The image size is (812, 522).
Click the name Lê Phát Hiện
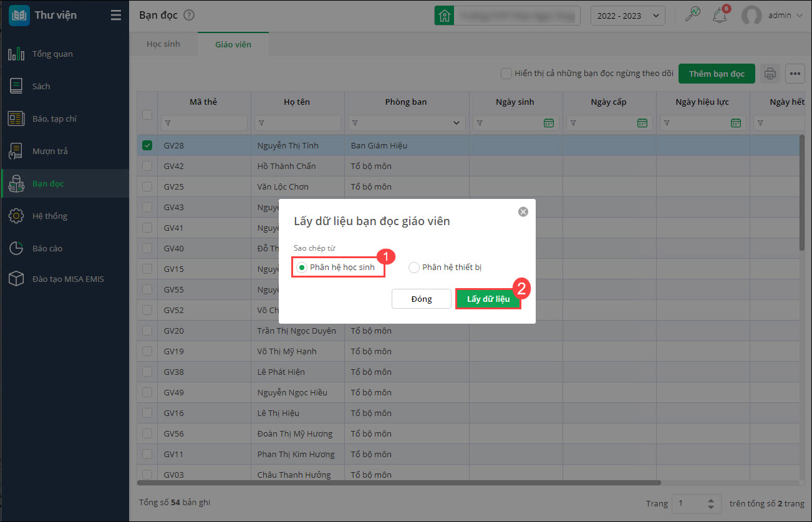pos(281,372)
